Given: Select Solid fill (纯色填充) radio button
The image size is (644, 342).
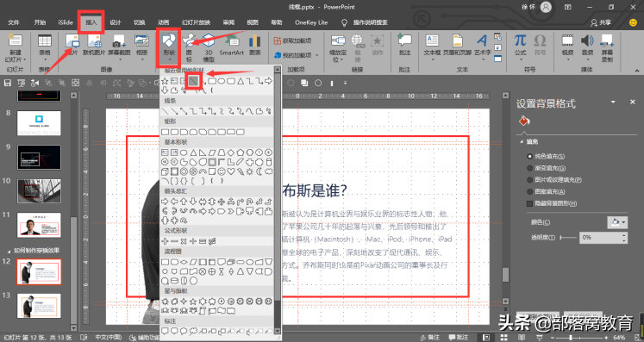Looking at the screenshot, I should point(530,157).
